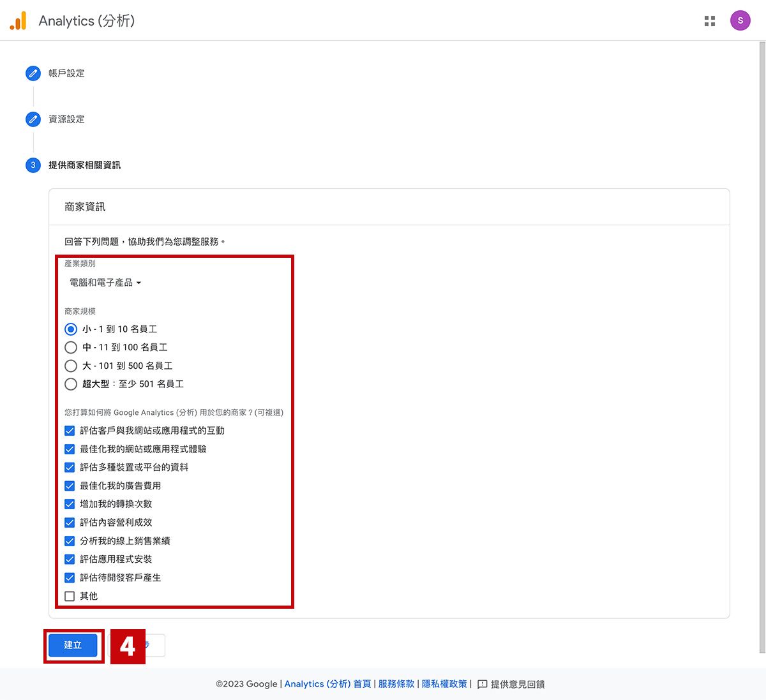The image size is (766, 700).
Task: Choose 超大型 至少 501 名員工 option
Action: pyautogui.click(x=71, y=384)
